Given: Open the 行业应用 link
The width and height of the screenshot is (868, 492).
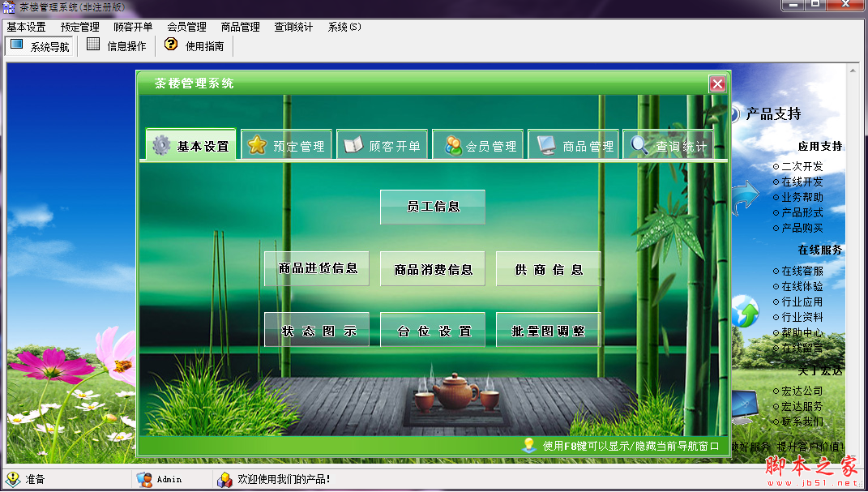Looking at the screenshot, I should pos(802,302).
